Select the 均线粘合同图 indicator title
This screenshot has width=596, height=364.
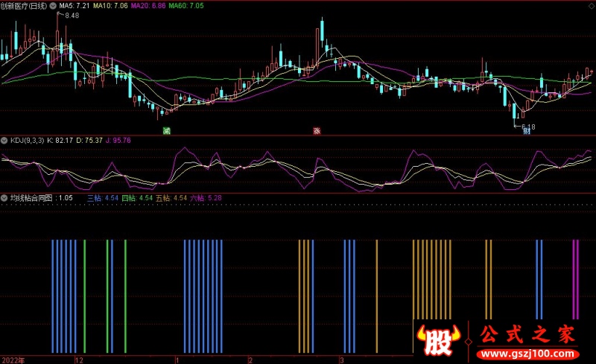[x=32, y=198]
